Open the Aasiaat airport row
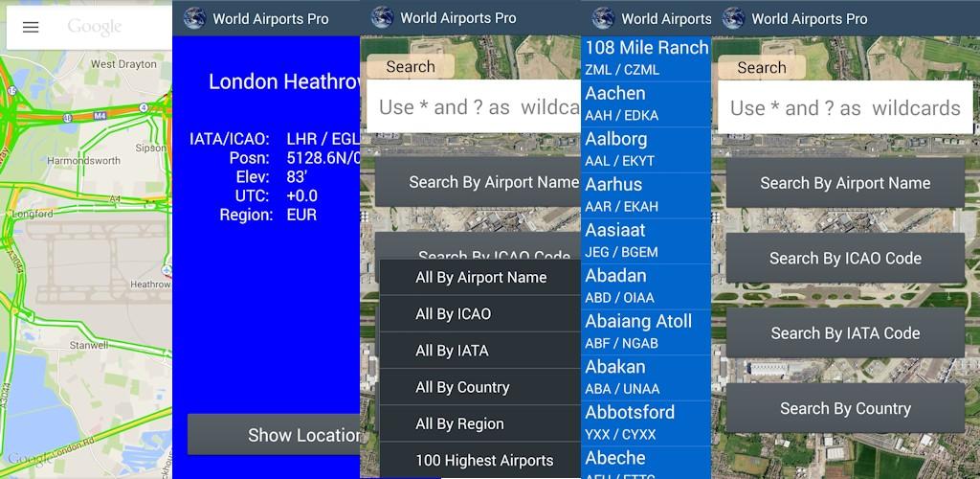This screenshot has width=980, height=479. [x=646, y=241]
